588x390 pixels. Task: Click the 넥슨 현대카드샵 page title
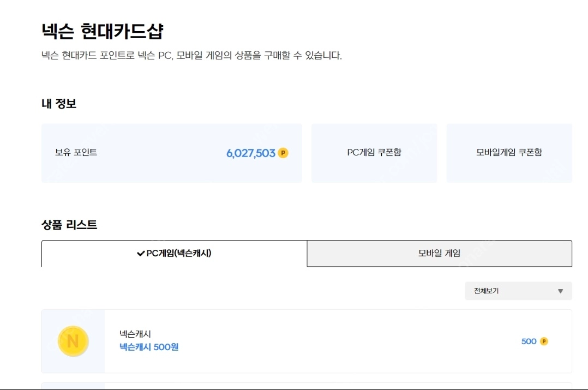103,31
